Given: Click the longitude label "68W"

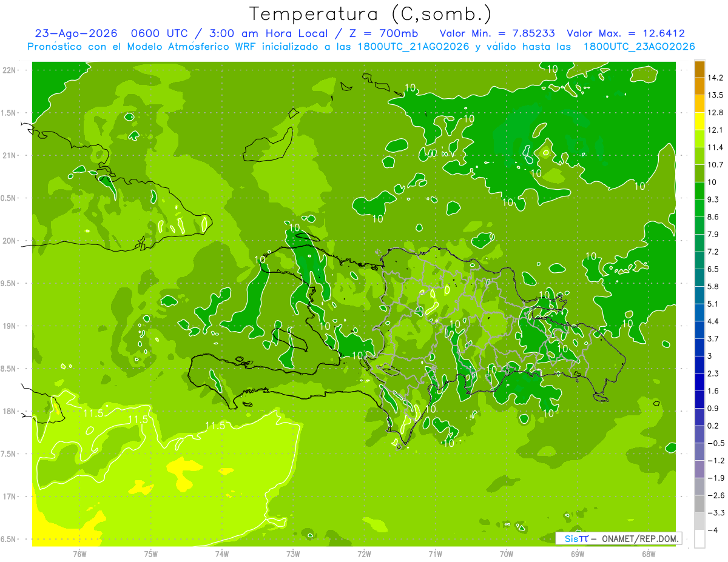Looking at the screenshot, I should pos(649,554).
